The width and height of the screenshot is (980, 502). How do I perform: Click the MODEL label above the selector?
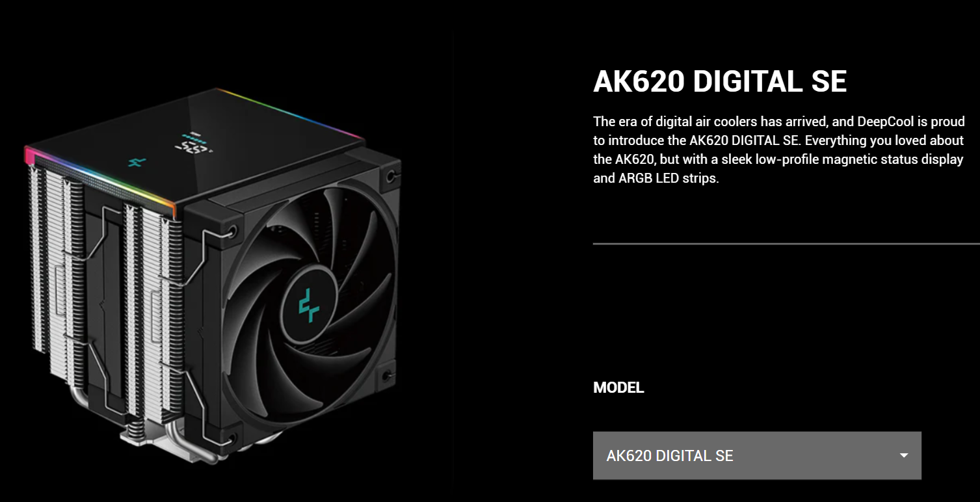tap(618, 388)
